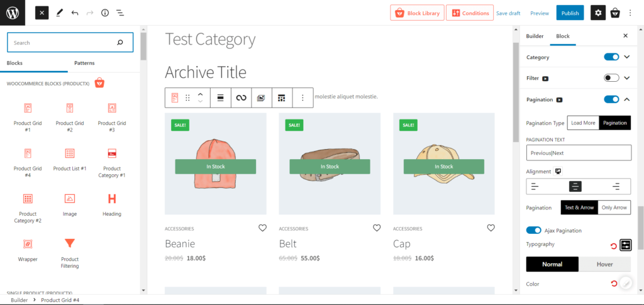Collapse the Pagination section chevron
Viewport: 644px width, 305px height.
(626, 99)
